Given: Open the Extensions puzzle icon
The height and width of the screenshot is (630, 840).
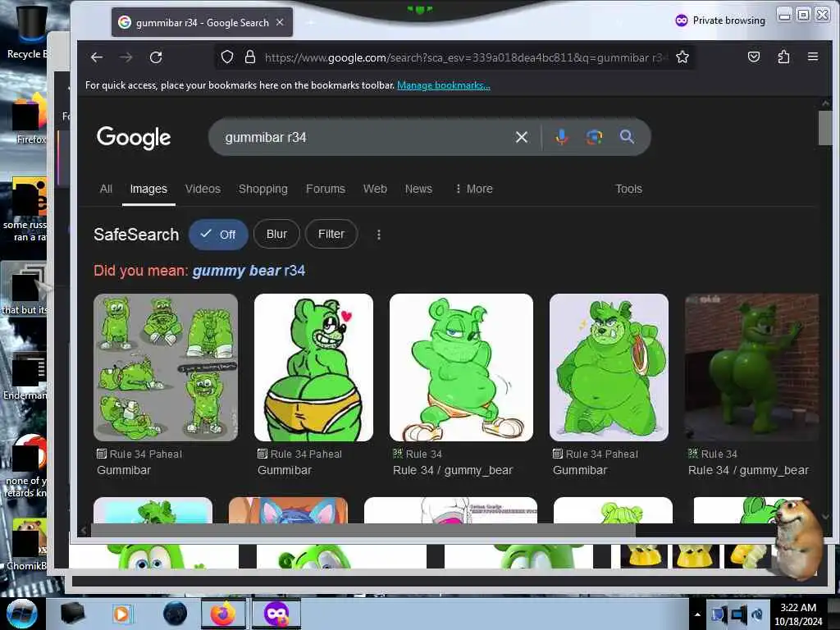Looking at the screenshot, I should [783, 57].
